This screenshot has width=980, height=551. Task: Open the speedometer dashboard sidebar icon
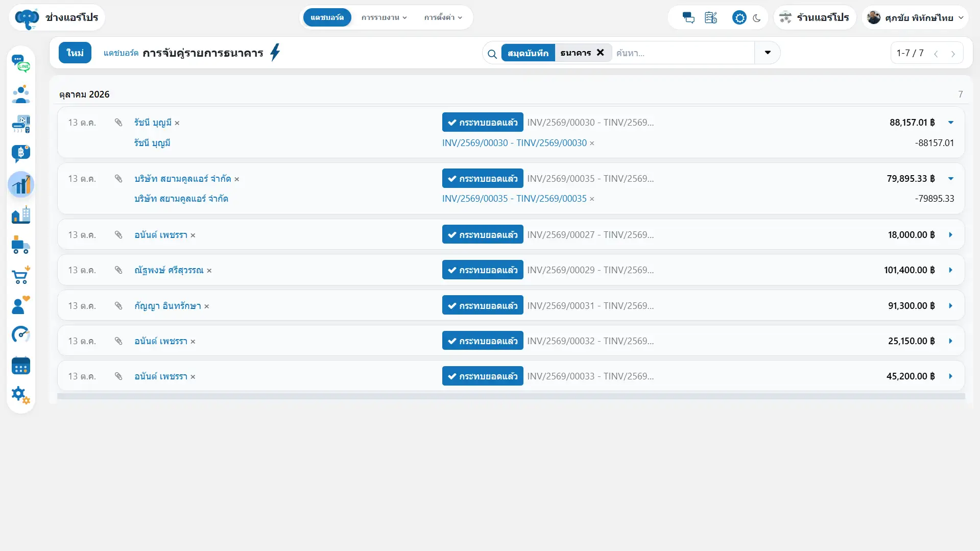(21, 335)
